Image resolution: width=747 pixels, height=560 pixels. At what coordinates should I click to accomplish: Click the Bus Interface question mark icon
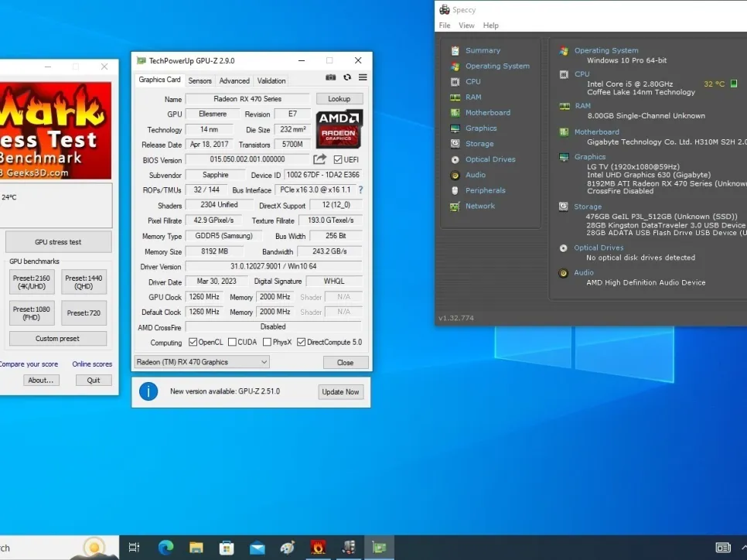(x=360, y=190)
